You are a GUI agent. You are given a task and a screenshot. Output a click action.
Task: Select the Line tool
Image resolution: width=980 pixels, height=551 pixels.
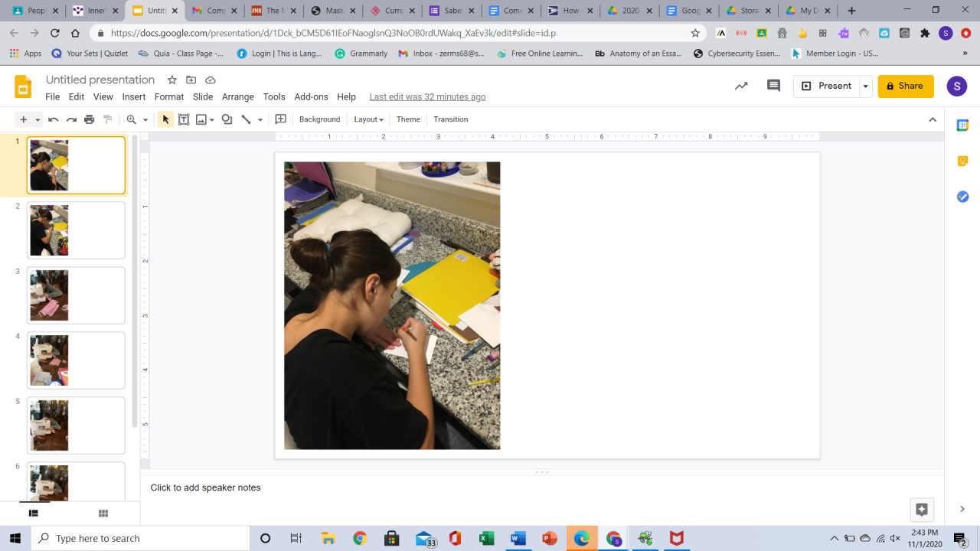(246, 119)
